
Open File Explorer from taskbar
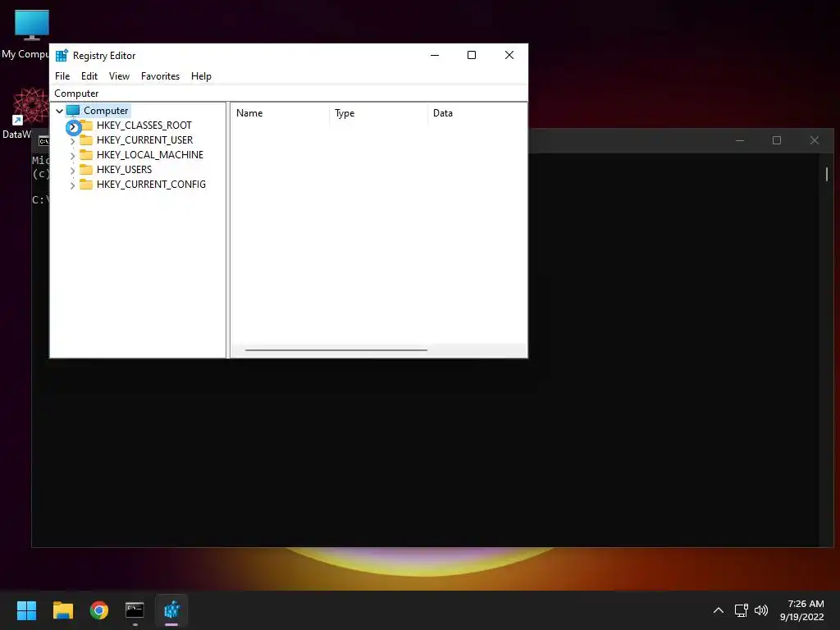tap(62, 610)
